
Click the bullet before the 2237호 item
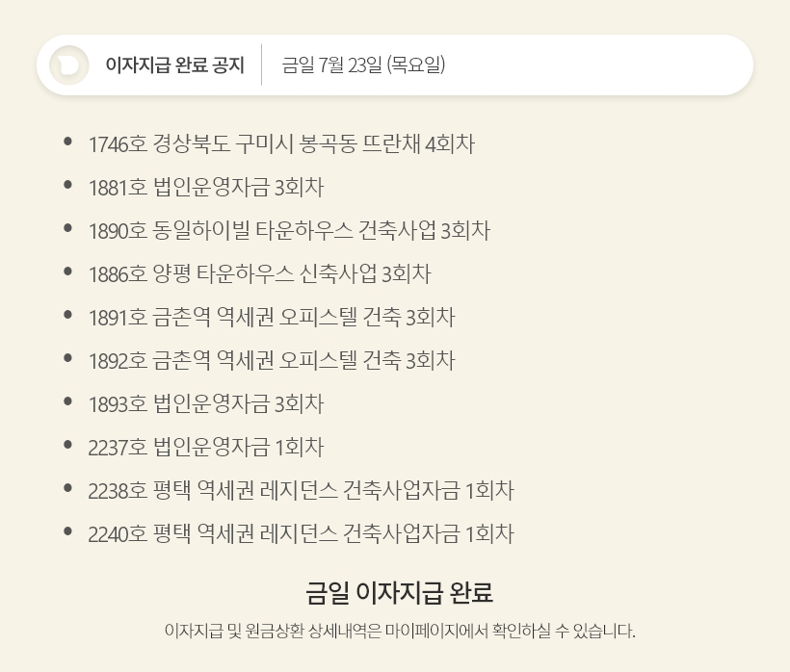[x=67, y=445]
